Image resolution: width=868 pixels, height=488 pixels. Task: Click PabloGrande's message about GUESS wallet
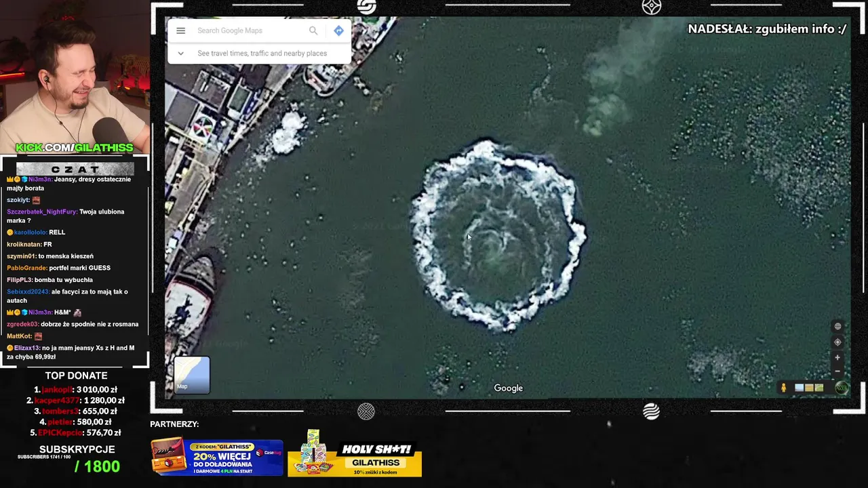click(x=79, y=268)
